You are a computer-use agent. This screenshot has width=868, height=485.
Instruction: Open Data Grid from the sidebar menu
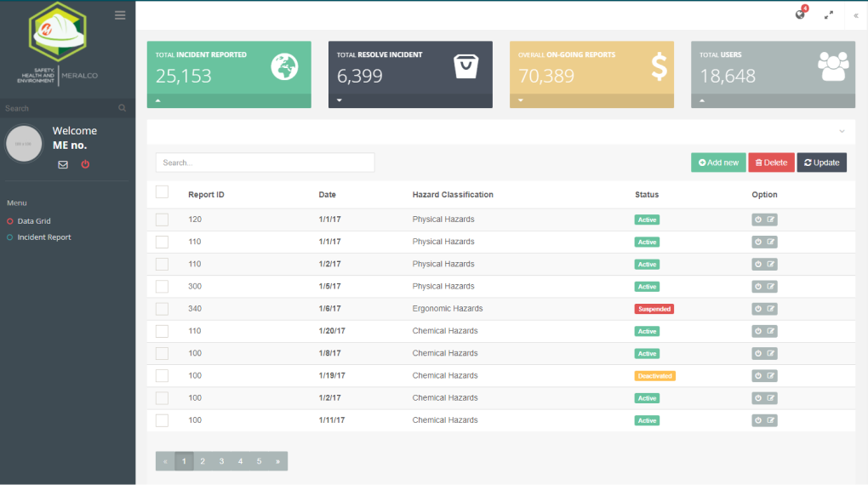pos(34,221)
